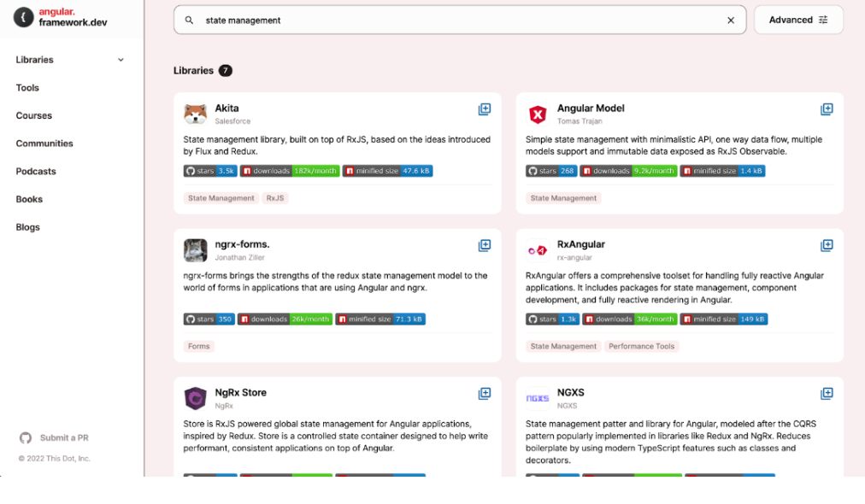
Task: Open Blogs in sidebar
Action: [x=27, y=227]
